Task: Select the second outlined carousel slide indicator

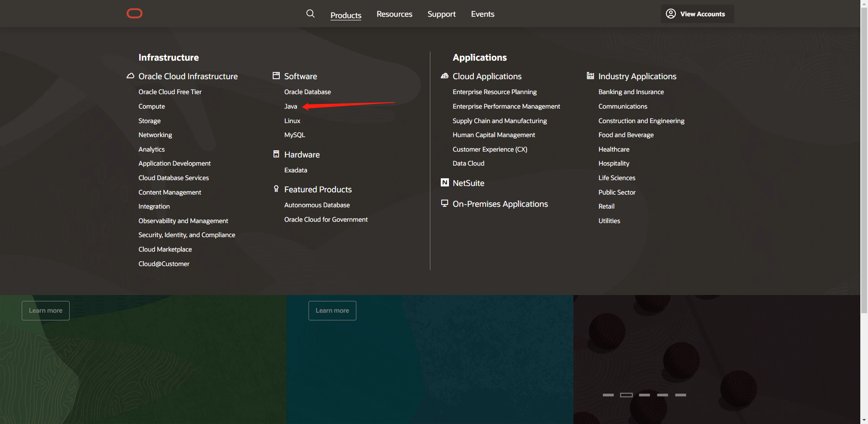Action: coord(627,395)
